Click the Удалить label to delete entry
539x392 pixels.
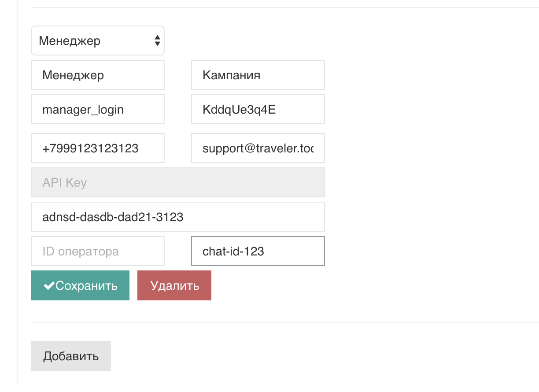174,285
